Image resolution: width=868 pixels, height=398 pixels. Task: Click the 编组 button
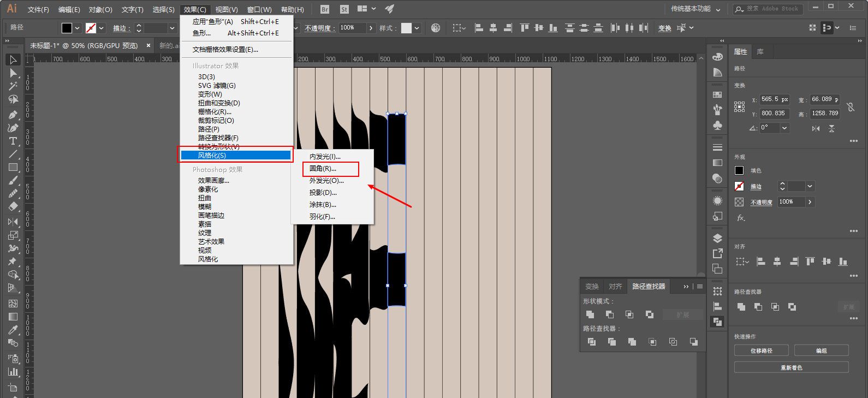click(821, 351)
